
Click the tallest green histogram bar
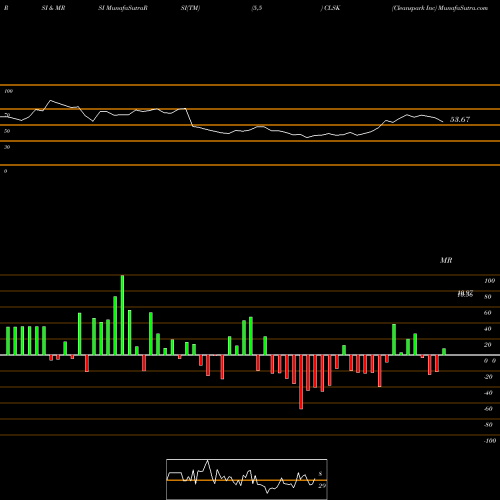click(122, 315)
